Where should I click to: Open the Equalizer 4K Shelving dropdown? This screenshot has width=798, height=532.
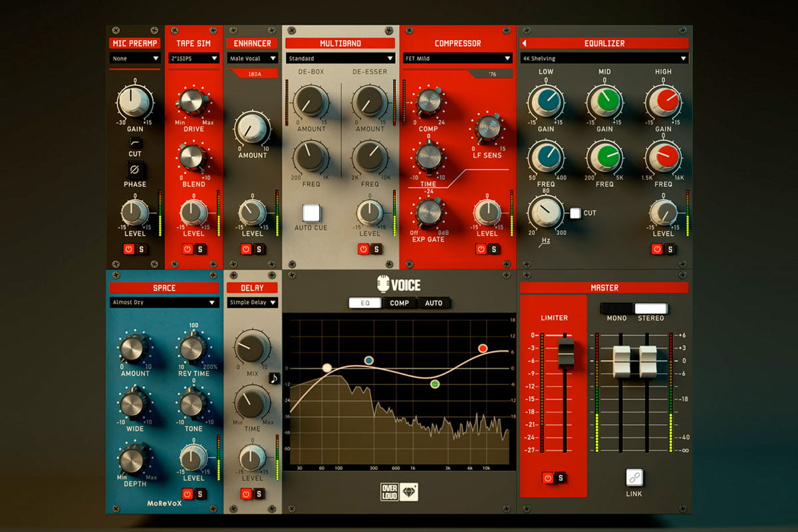tap(604, 59)
